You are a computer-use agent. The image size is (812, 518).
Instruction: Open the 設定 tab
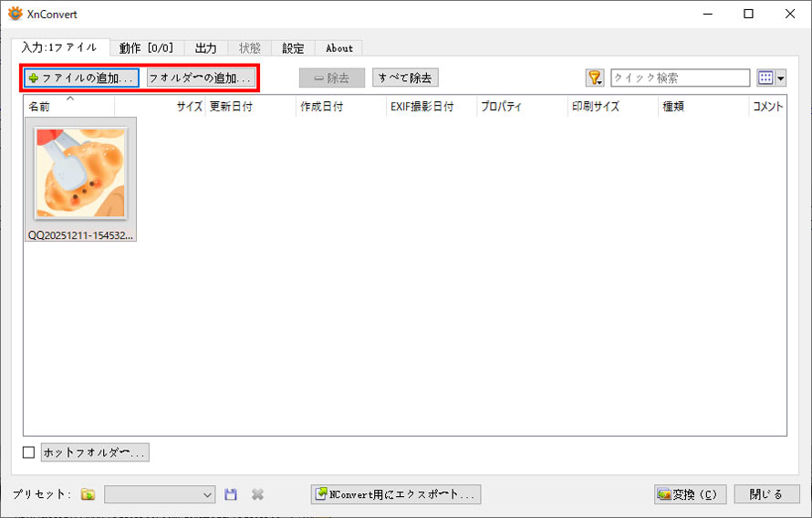coord(293,48)
